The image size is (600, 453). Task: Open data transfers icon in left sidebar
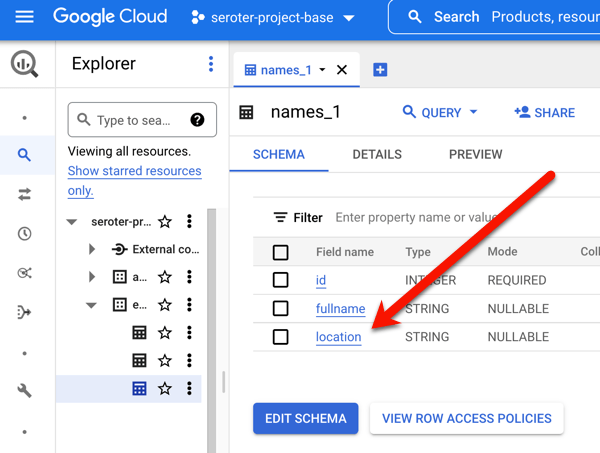[x=25, y=195]
